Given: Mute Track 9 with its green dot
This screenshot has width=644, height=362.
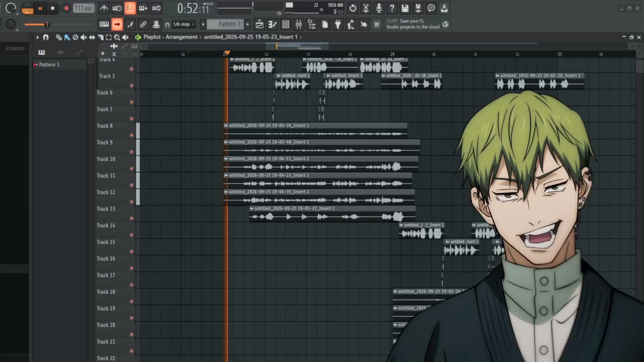Looking at the screenshot, I should click(132, 151).
